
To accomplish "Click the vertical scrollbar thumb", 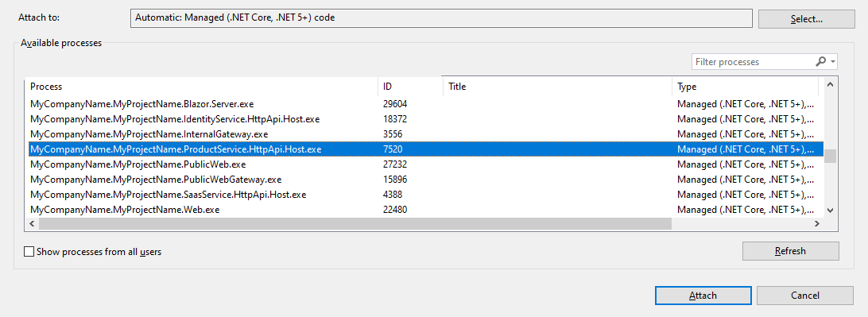I will click(x=830, y=156).
